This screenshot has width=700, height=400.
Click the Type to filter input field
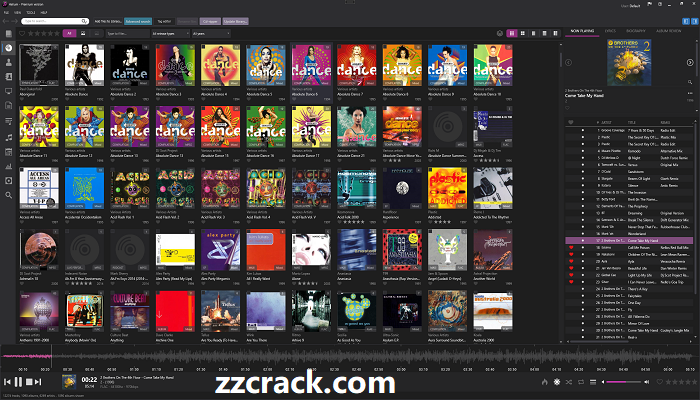tap(127, 33)
